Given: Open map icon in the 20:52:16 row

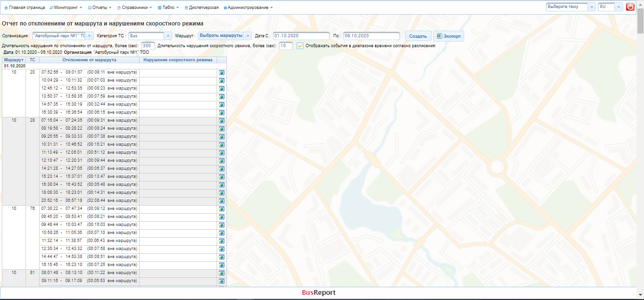Looking at the screenshot, I should 222,201.
